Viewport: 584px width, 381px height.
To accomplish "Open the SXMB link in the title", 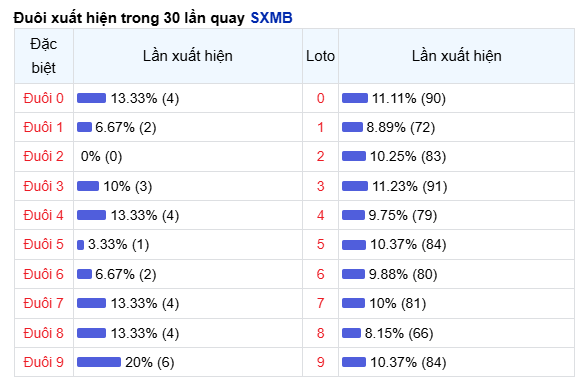I will tap(271, 18).
